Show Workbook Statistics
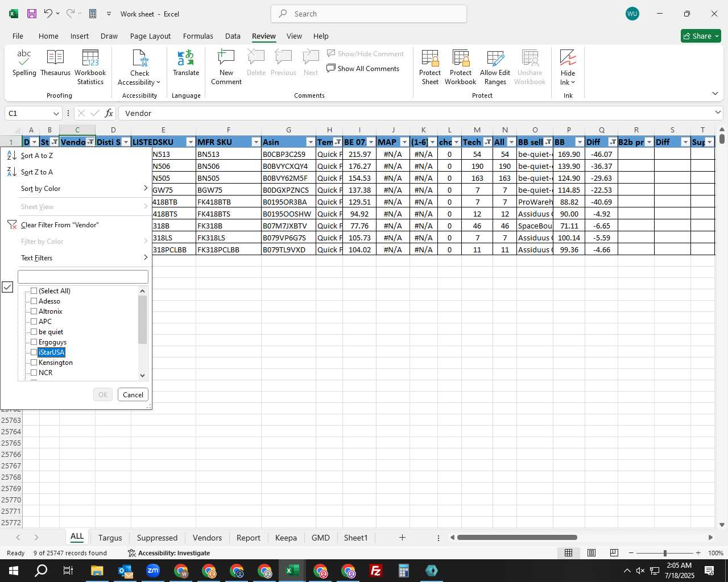 (x=90, y=67)
